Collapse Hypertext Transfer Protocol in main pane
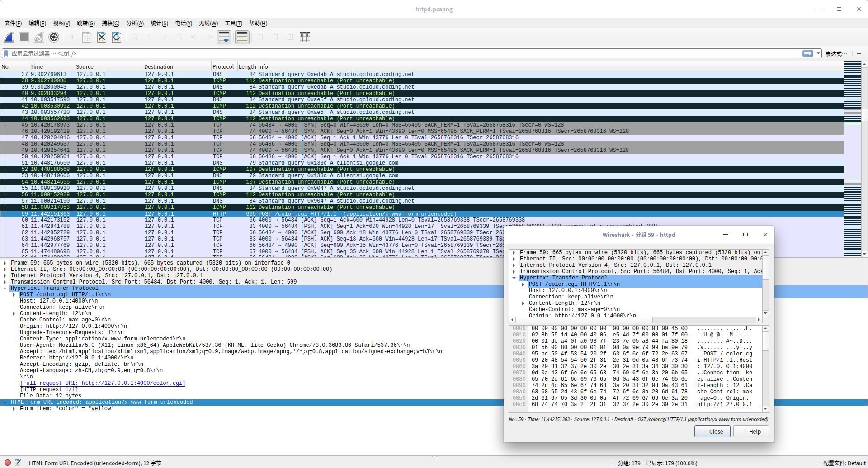This screenshot has width=868, height=468. pos(5,288)
